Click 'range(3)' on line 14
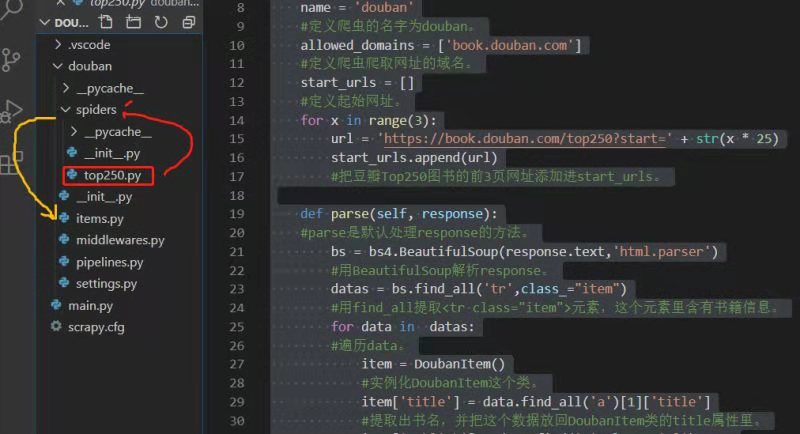This screenshot has width=800, height=434. 399,120
